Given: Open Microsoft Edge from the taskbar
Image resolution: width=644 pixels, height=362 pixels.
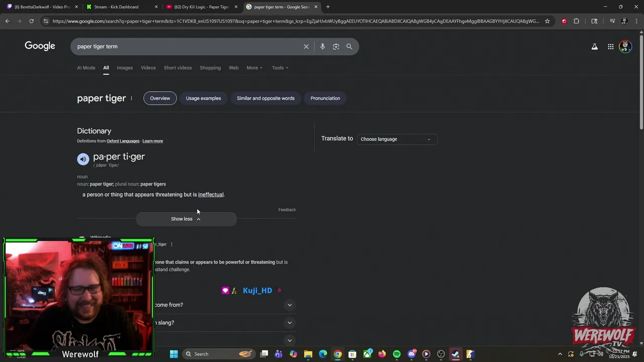Looking at the screenshot, I should 323,354.
